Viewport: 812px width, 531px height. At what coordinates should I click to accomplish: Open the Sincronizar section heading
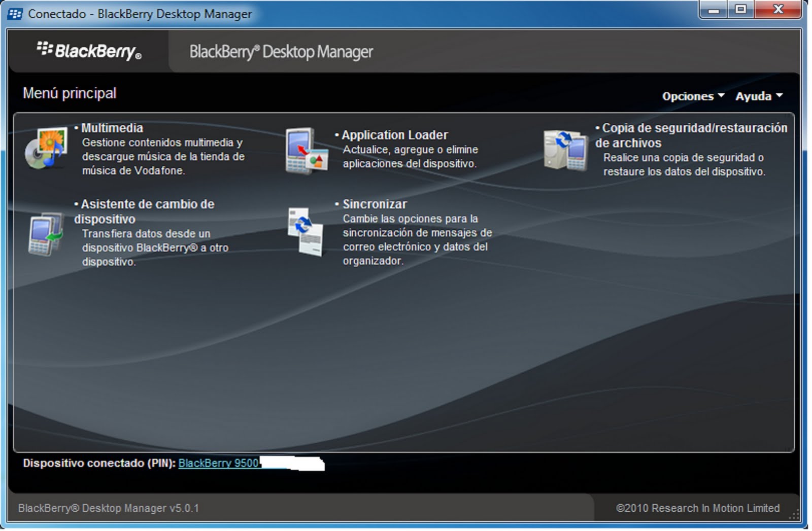[375, 204]
